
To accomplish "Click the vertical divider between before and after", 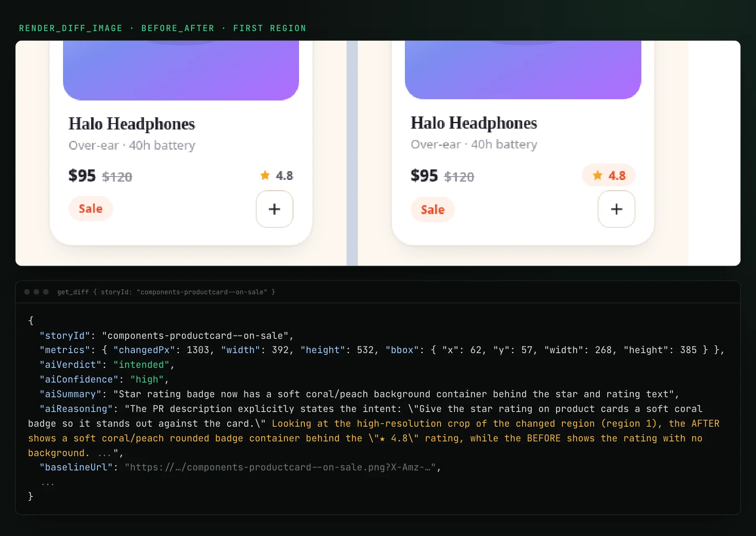I will click(352, 153).
